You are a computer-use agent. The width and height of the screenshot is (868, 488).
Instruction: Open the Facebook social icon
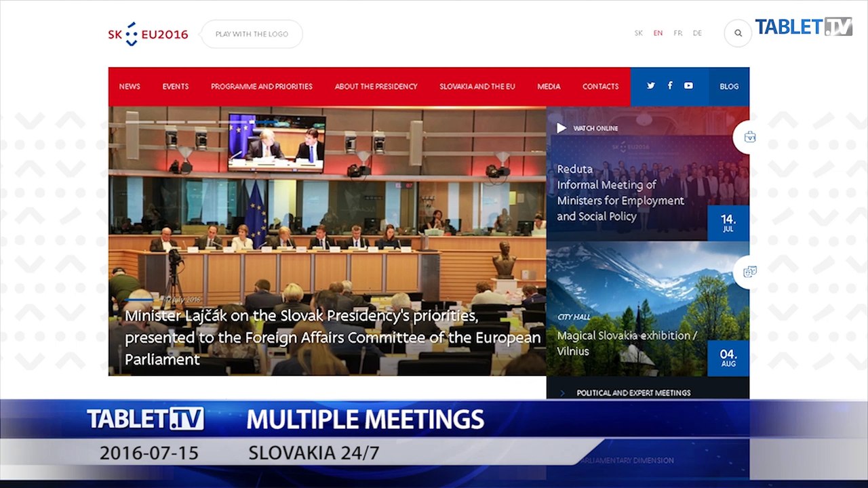(x=670, y=85)
